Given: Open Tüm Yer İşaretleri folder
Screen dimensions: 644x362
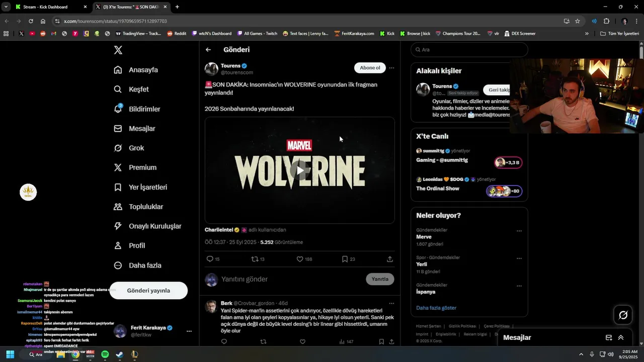Looking at the screenshot, I should (x=619, y=34).
